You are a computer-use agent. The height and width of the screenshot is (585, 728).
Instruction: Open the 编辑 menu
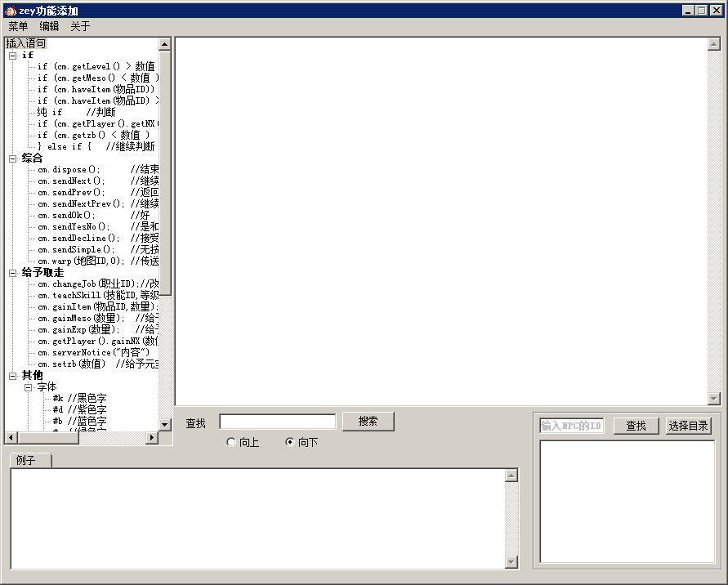49,26
